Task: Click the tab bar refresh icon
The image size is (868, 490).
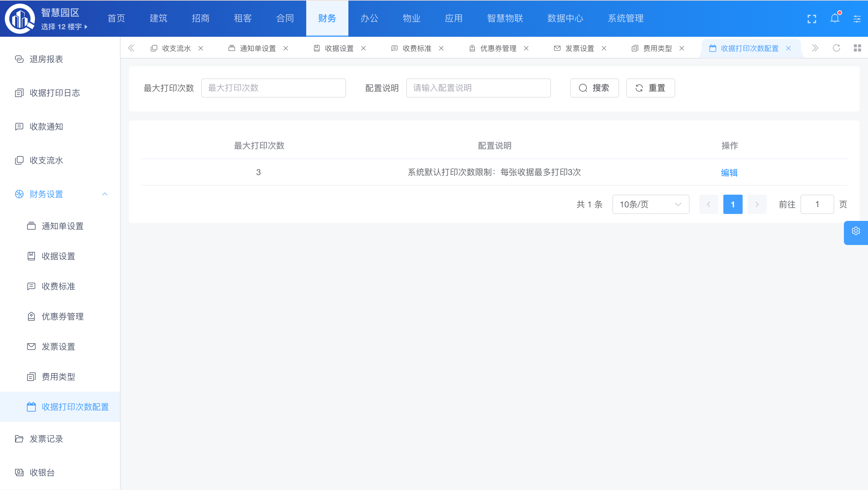Action: pos(836,48)
